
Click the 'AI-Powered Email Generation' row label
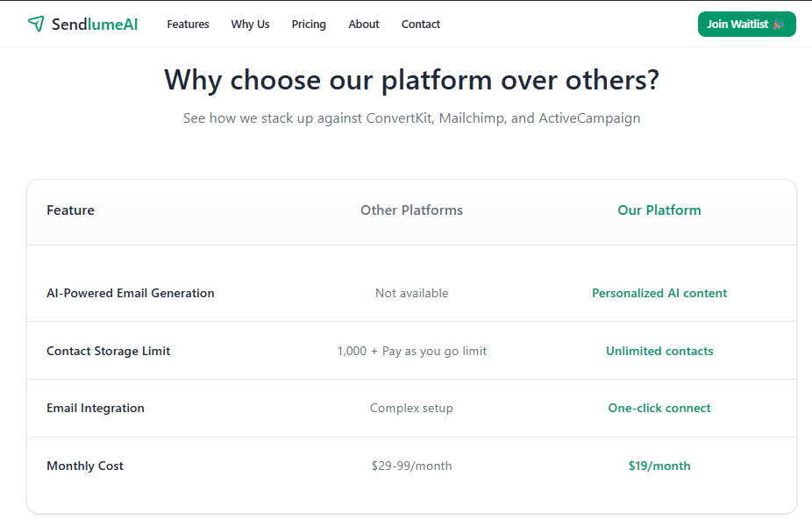131,293
